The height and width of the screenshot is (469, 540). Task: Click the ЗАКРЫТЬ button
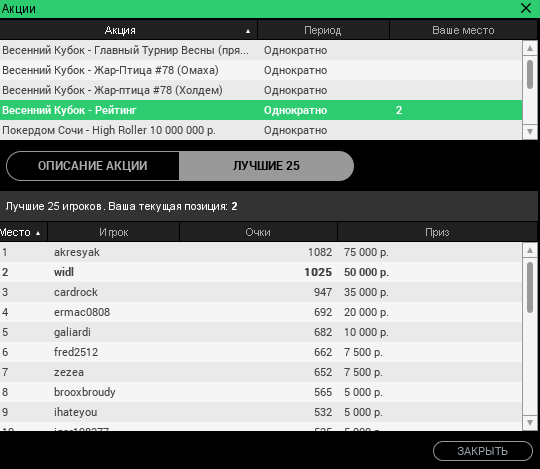[483, 451]
